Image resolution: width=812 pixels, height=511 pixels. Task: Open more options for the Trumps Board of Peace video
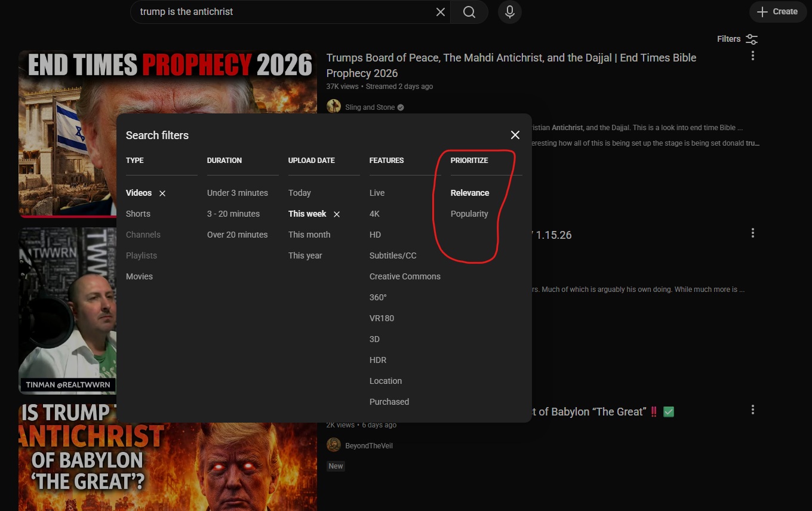[x=753, y=56]
